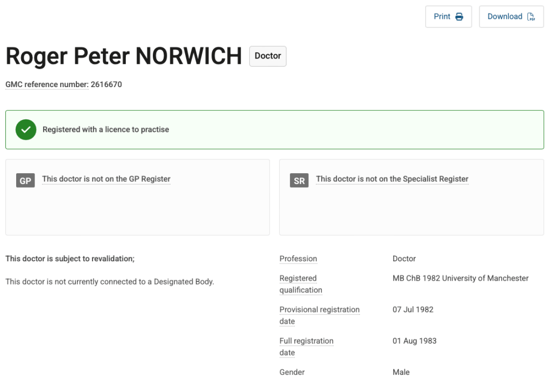
Task: Click the Download button label
Action: pos(505,17)
